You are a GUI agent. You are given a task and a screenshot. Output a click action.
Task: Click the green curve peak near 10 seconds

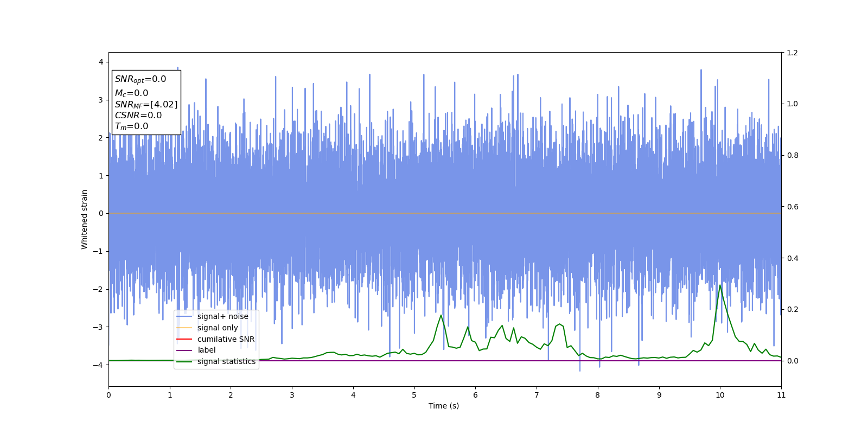pyautogui.click(x=720, y=285)
